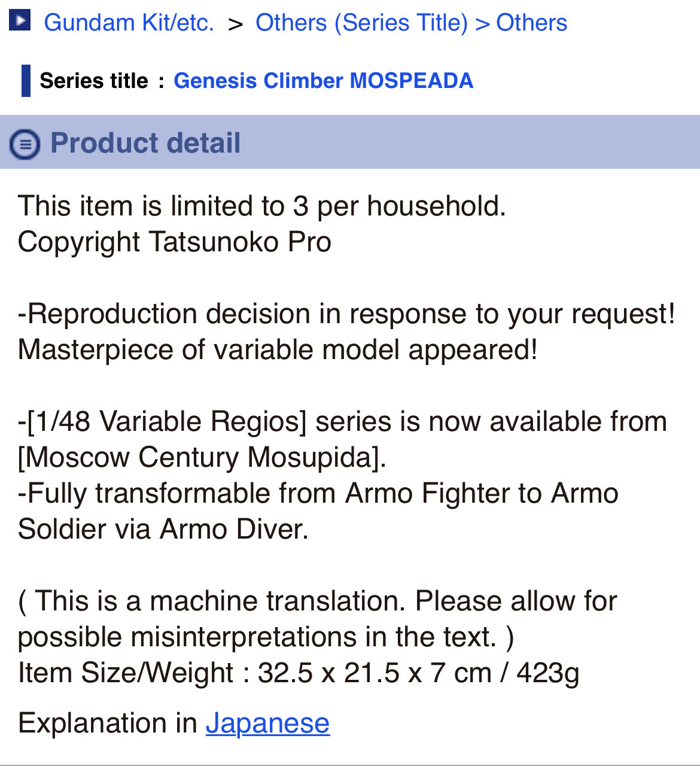Go to Others (Series Title) category

361,23
